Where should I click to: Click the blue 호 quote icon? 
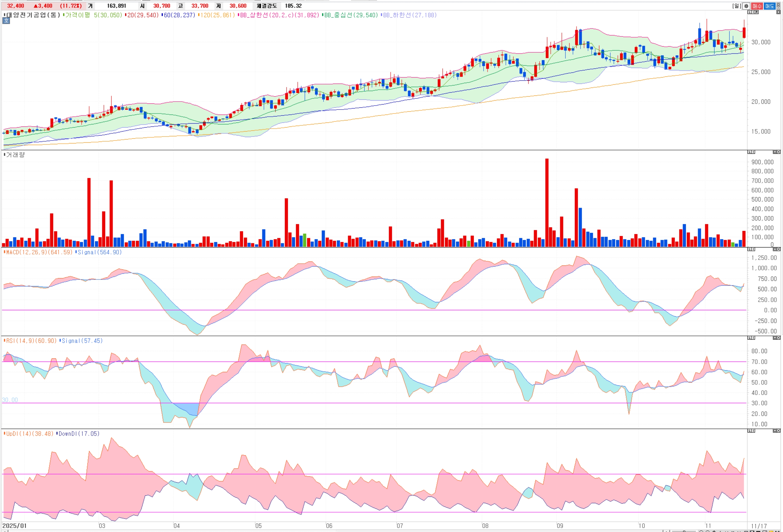(x=6, y=21)
